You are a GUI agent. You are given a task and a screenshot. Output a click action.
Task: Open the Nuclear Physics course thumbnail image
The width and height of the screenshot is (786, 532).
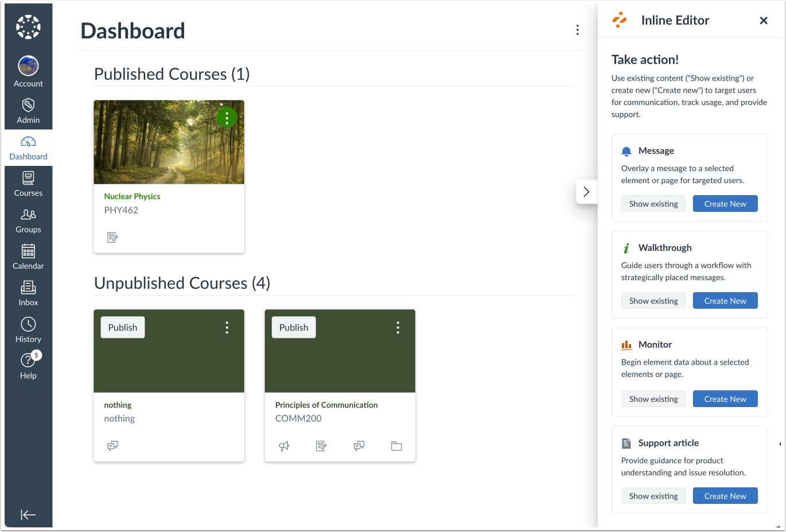pos(169,142)
